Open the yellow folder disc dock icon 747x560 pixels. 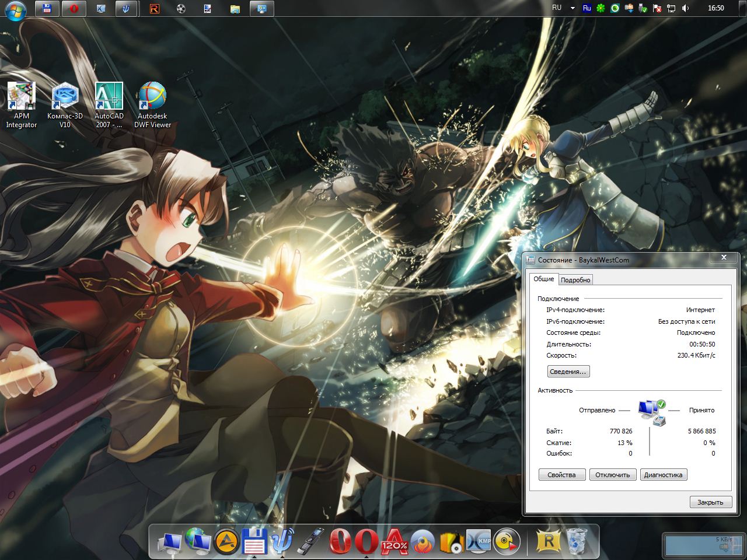point(451,542)
